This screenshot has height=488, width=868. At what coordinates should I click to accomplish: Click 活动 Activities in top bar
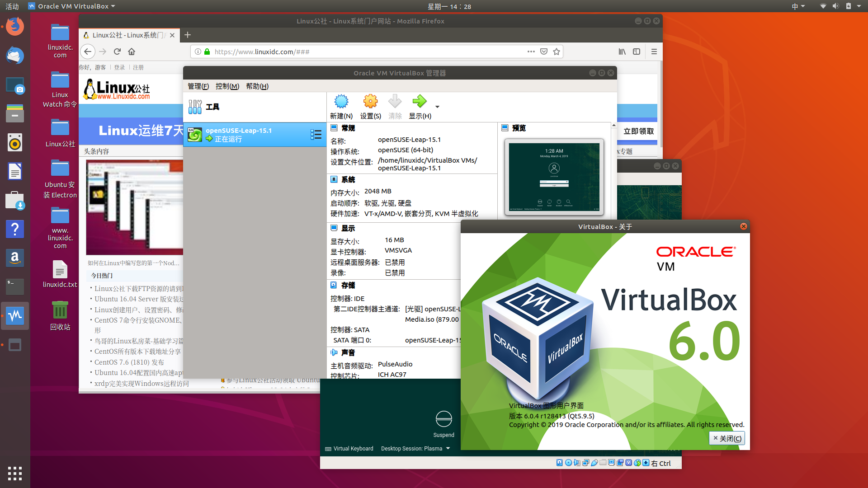point(12,6)
